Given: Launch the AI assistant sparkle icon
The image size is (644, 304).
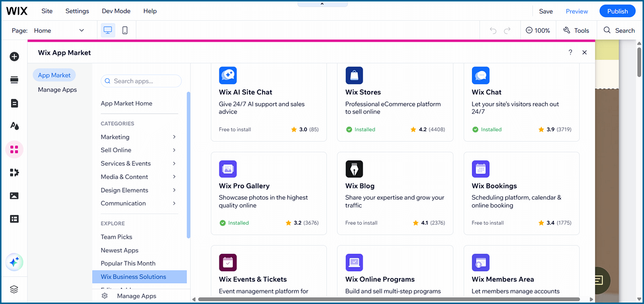Looking at the screenshot, I should pos(14,262).
